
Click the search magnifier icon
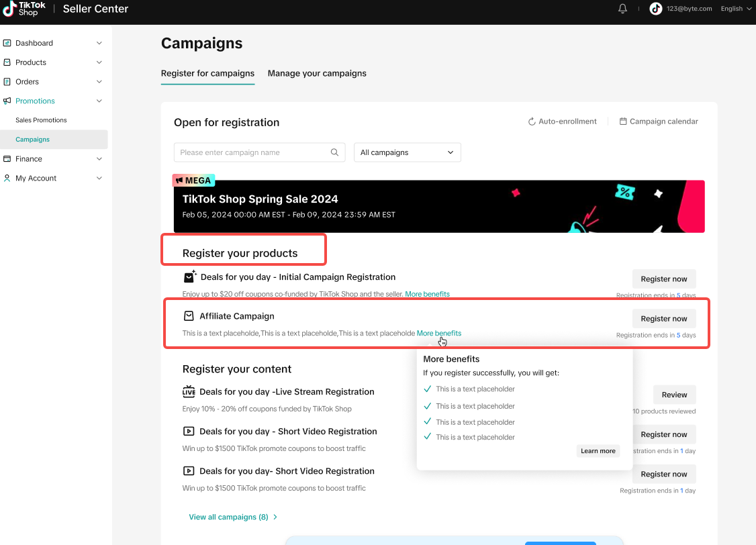click(335, 152)
